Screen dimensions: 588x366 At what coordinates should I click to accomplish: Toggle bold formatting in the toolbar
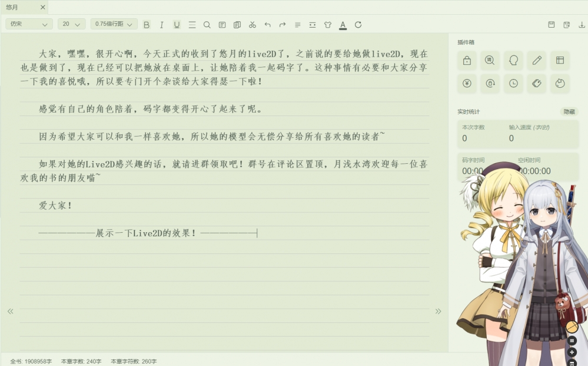click(147, 25)
